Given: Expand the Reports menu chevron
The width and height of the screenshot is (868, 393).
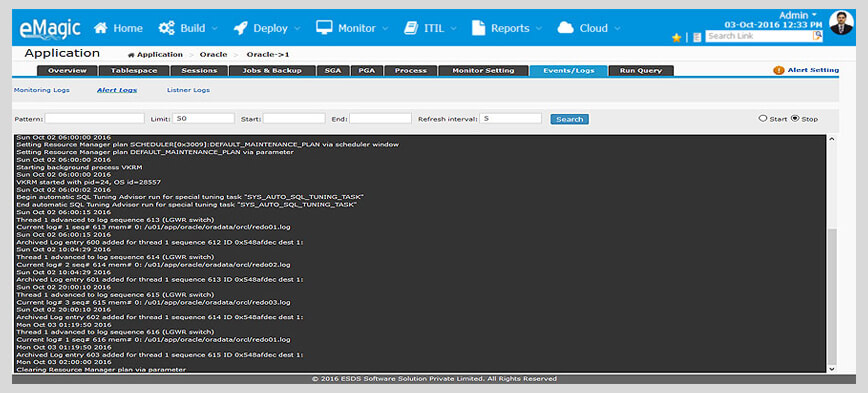Looking at the screenshot, I should point(538,29).
